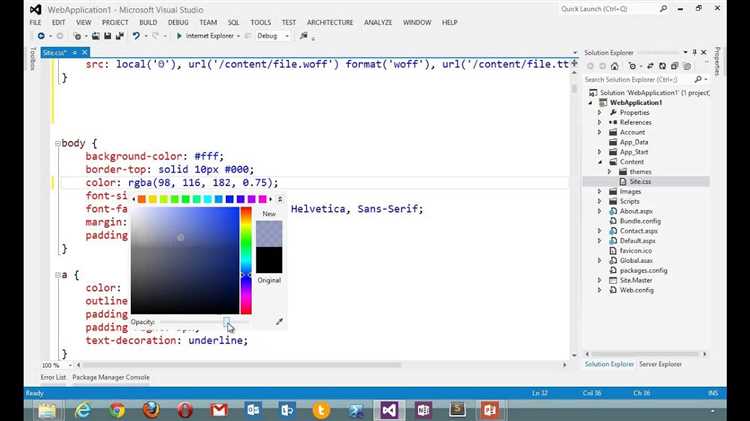Select Web.config in Solution Explorer
This screenshot has height=421, width=750.
[x=636, y=290]
